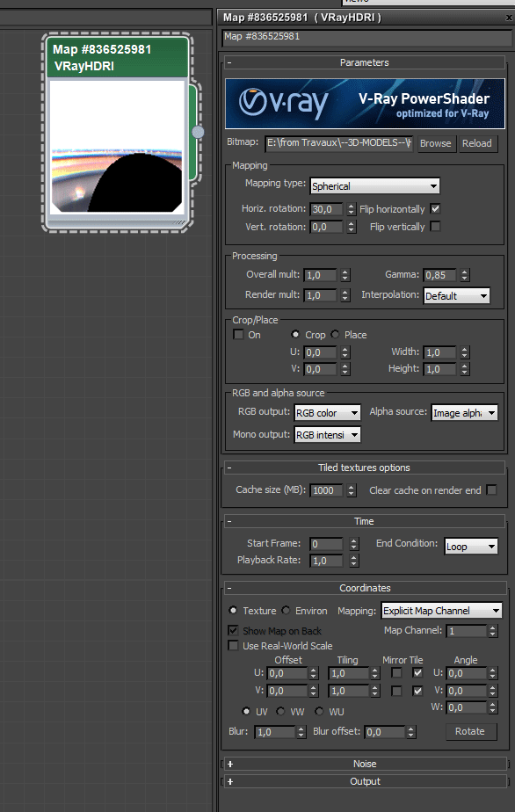Enable Clear cache on render end

(491, 489)
